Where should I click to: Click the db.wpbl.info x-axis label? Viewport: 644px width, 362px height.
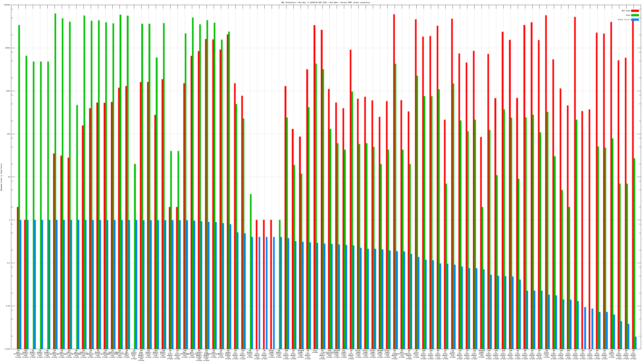pyautogui.click(x=127, y=354)
